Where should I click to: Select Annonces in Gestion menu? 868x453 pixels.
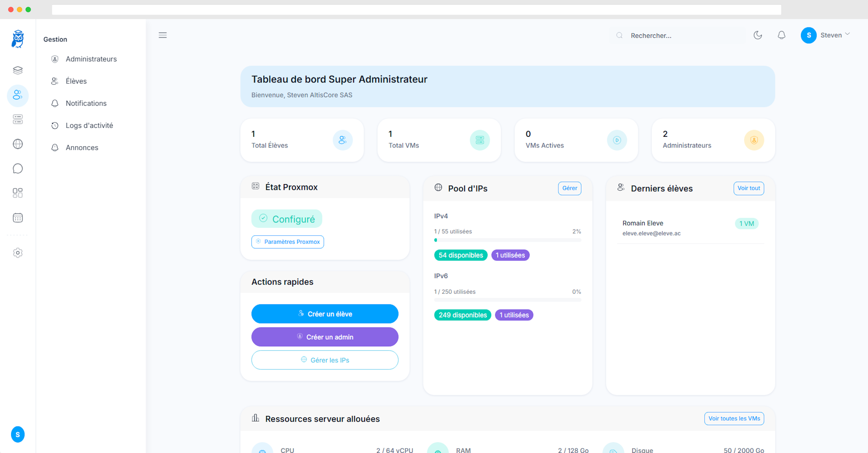[x=82, y=148]
